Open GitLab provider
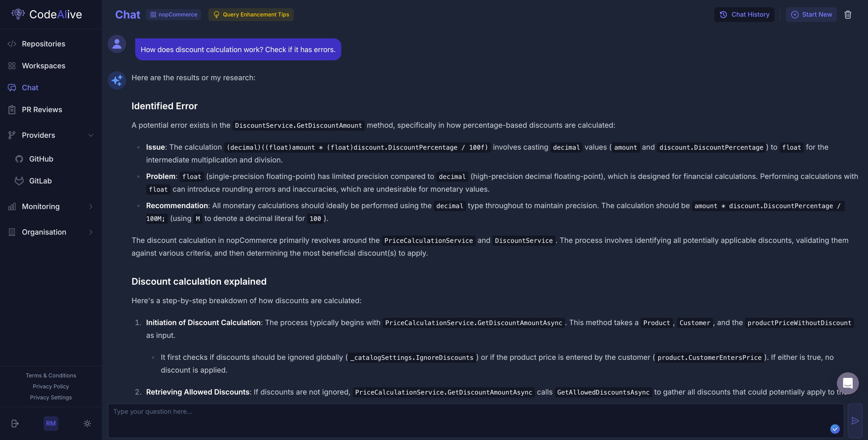The image size is (868, 440). pyautogui.click(x=41, y=181)
